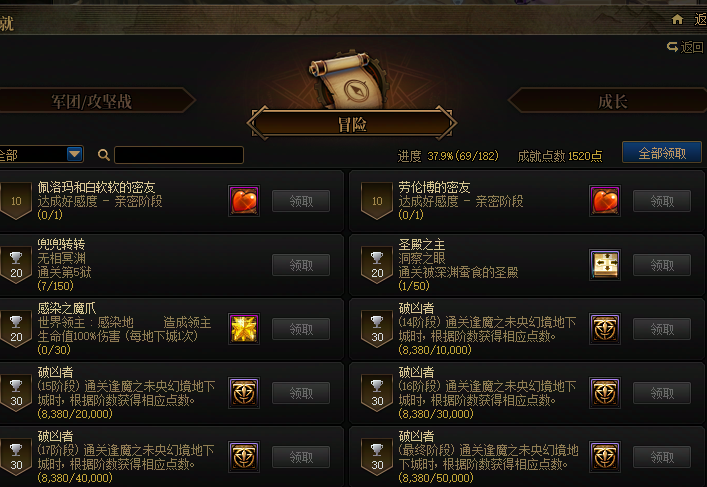Click the 圣殿之主 scroll reward icon
The height and width of the screenshot is (487, 707).
(605, 265)
